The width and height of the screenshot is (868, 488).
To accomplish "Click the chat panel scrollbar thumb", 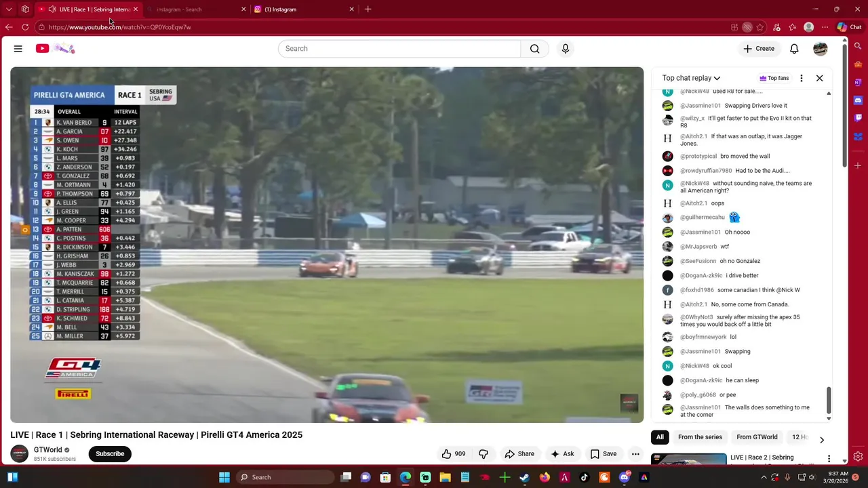I will coord(829,402).
